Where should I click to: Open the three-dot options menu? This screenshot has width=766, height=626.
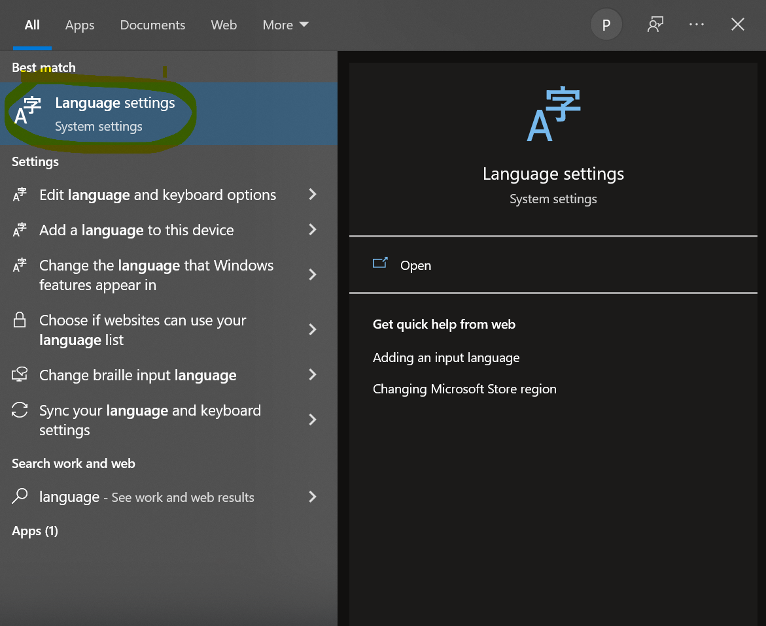coord(697,24)
